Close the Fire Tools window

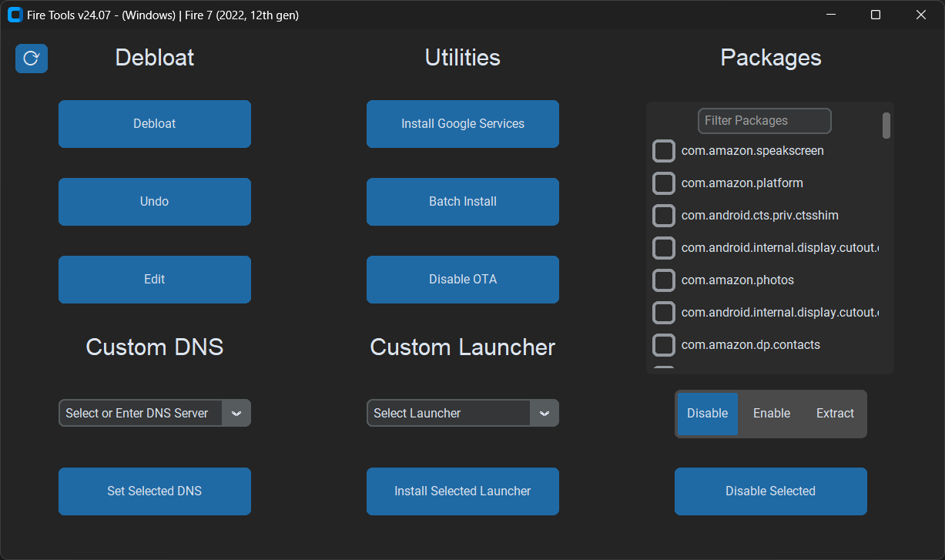coord(921,15)
